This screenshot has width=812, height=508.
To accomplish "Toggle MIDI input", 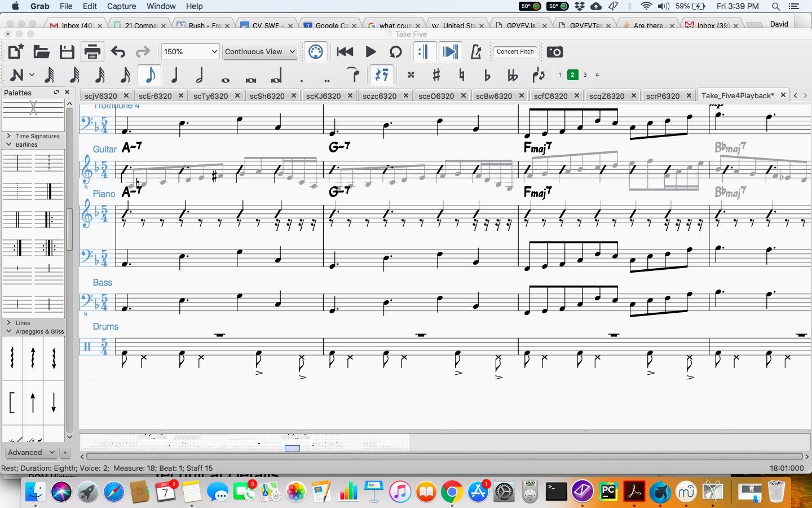I will point(316,52).
